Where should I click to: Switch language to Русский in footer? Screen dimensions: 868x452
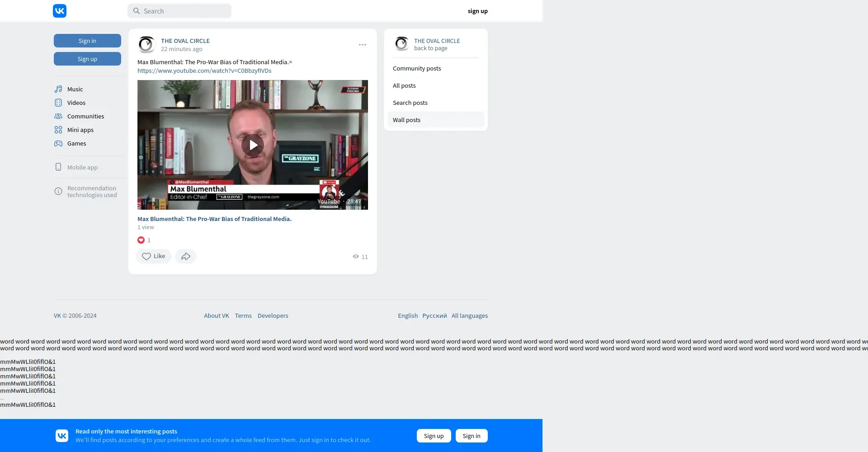tap(434, 315)
